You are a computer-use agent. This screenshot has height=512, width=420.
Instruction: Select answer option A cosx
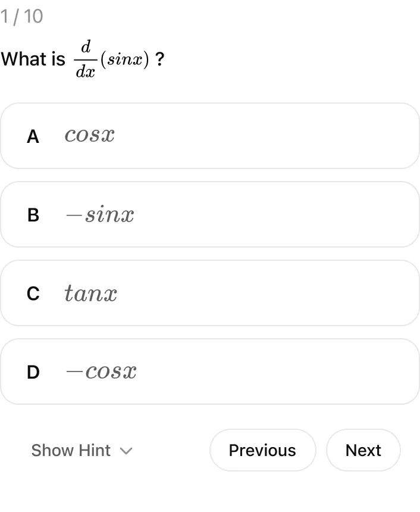[x=209, y=135]
